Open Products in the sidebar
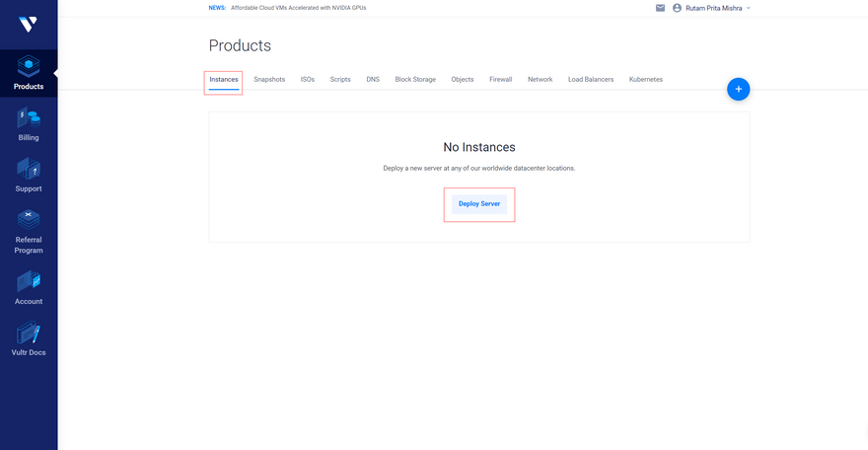This screenshot has width=868, height=450. click(x=29, y=73)
